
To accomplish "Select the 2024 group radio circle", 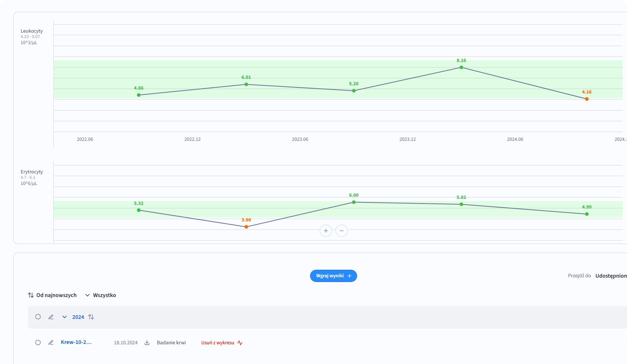I will click(38, 317).
